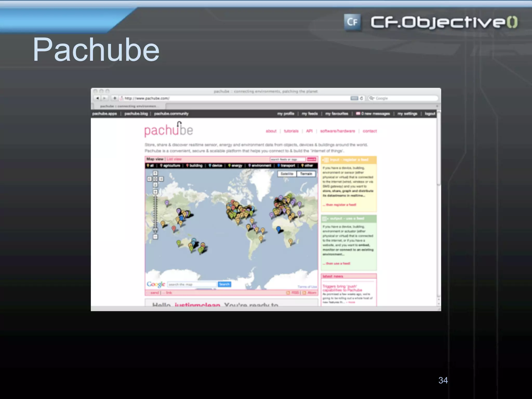Switch to the List view tab
This screenshot has height=399, width=532.
coord(174,159)
